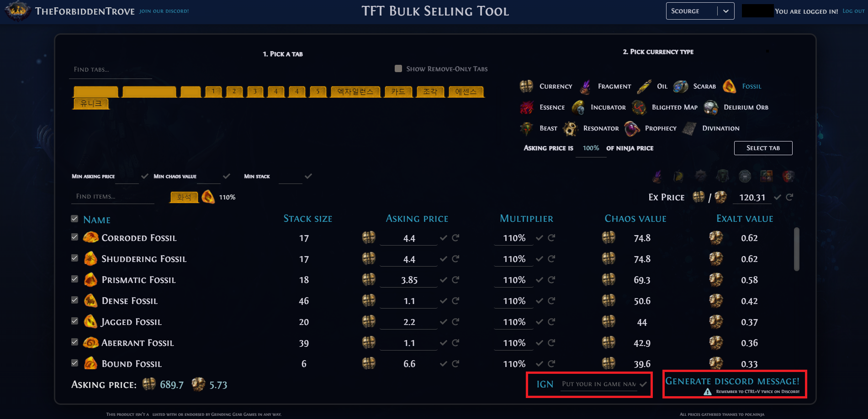
Task: Uncheck Aberrant Fossil row
Action: pos(74,342)
